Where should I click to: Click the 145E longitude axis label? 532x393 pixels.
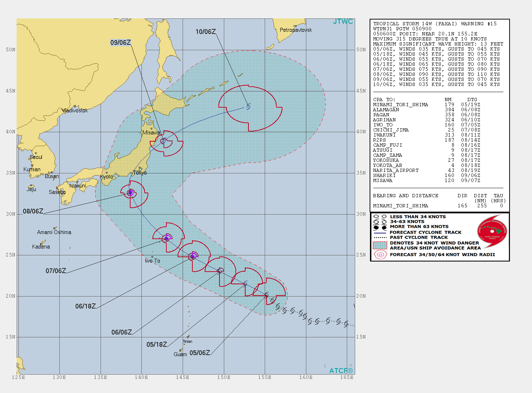pyautogui.click(x=182, y=377)
